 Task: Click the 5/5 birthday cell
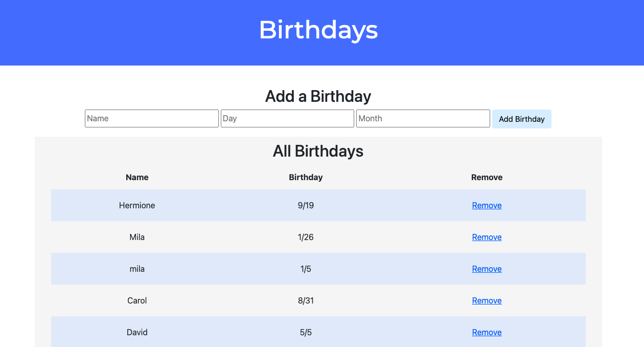[x=306, y=332]
